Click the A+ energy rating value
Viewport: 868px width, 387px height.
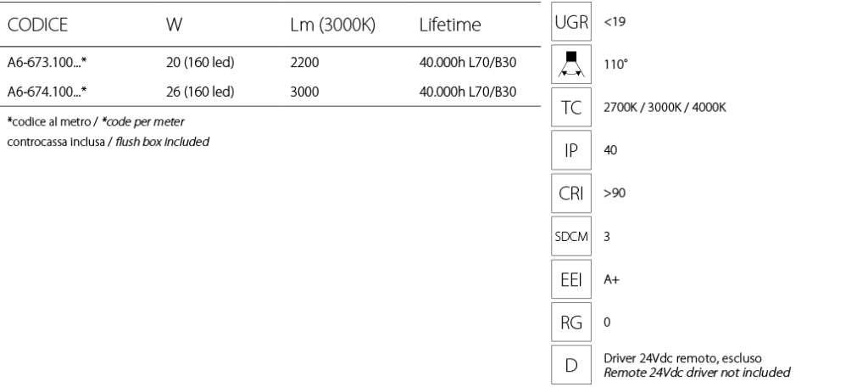611,279
